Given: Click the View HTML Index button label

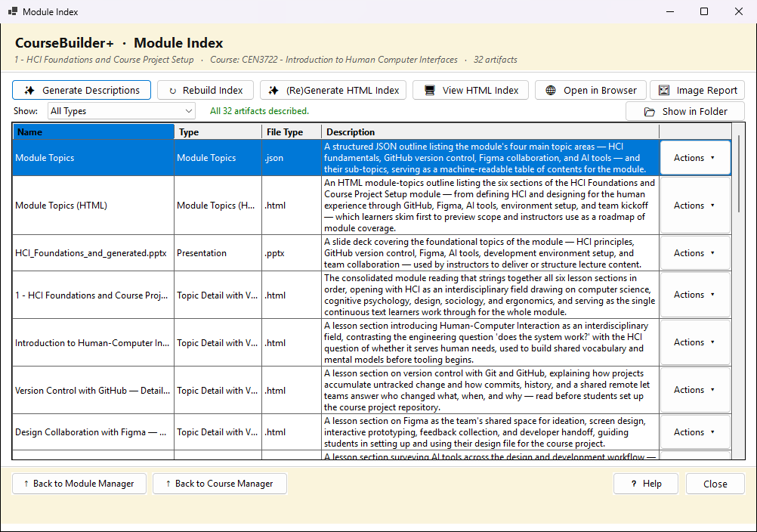Looking at the screenshot, I should click(x=480, y=90).
